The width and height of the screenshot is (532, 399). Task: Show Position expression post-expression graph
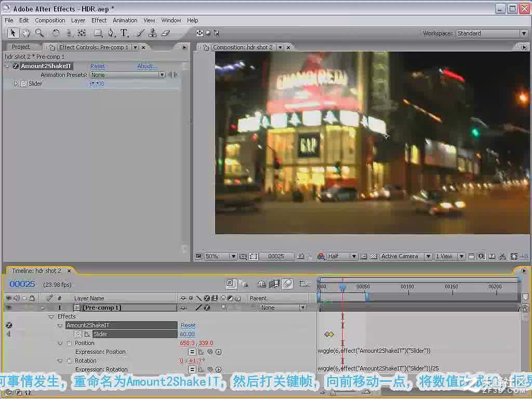tap(201, 352)
